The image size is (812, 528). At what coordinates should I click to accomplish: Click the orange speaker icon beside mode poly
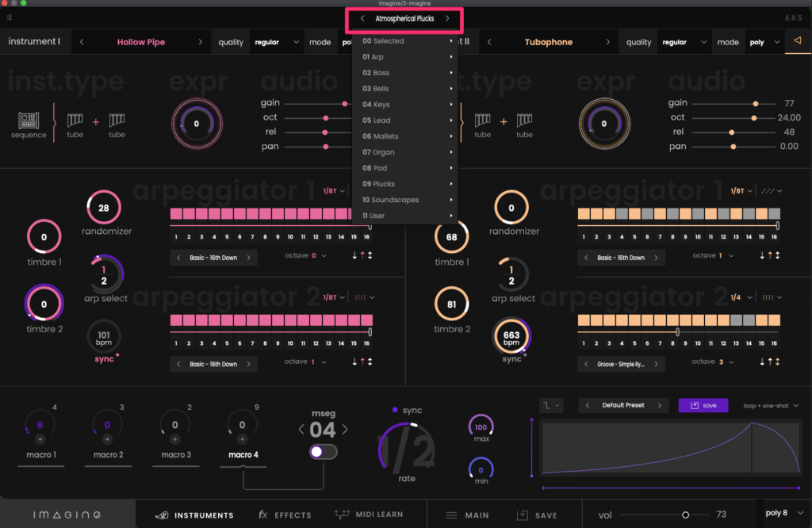click(798, 41)
